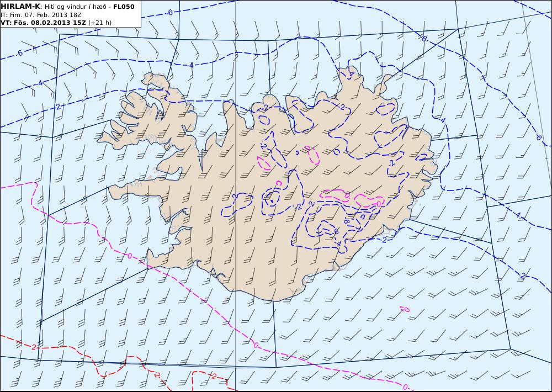Click the 'VT: Fös. 08.02.2013 15Z' valid time

click(43, 23)
